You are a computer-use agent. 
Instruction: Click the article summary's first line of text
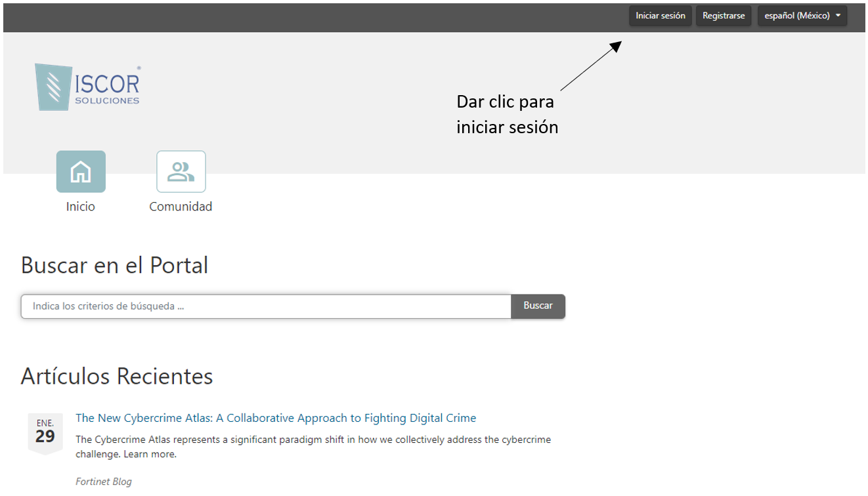[313, 440]
